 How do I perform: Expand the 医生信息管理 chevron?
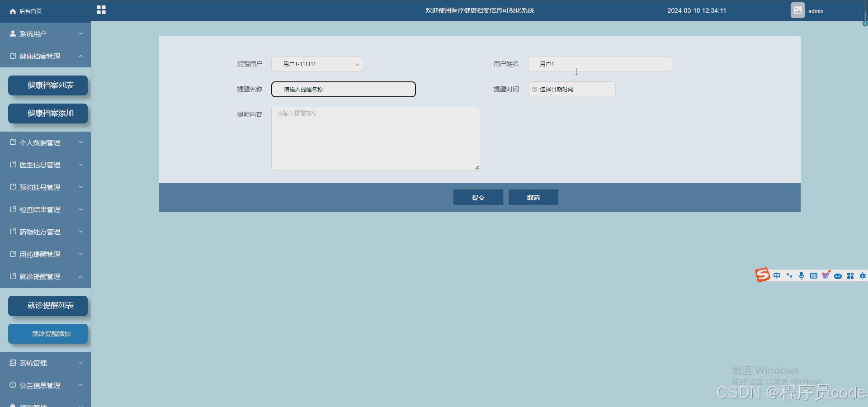click(81, 165)
